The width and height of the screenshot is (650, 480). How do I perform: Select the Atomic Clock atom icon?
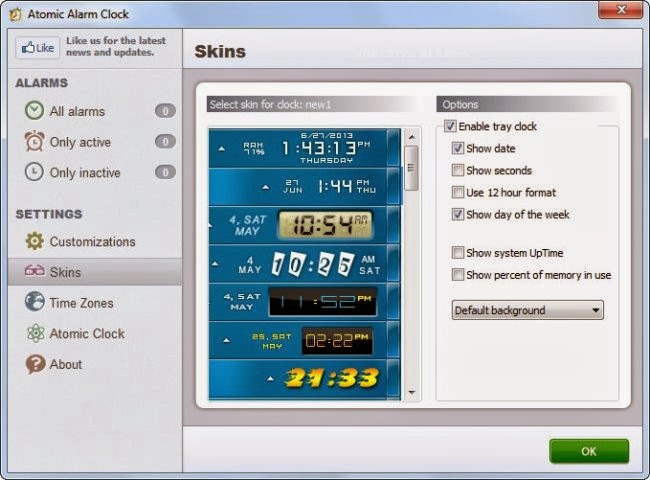[x=35, y=333]
